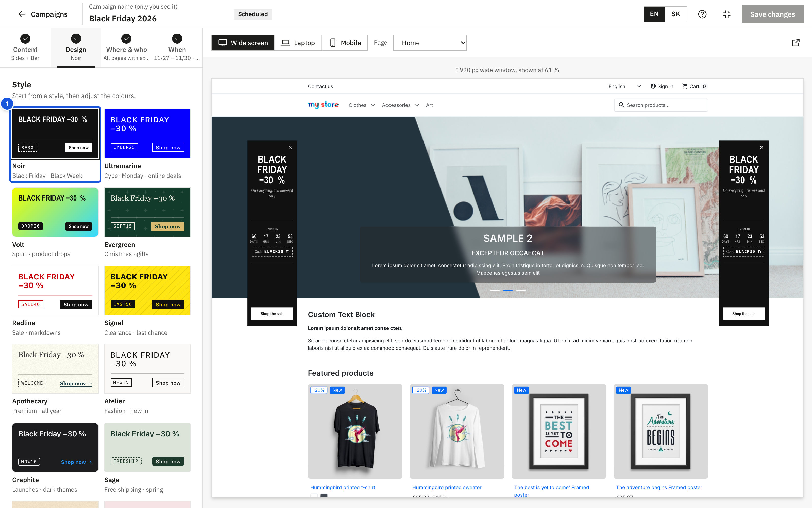Close the left Black Friday side banner

pyautogui.click(x=290, y=147)
